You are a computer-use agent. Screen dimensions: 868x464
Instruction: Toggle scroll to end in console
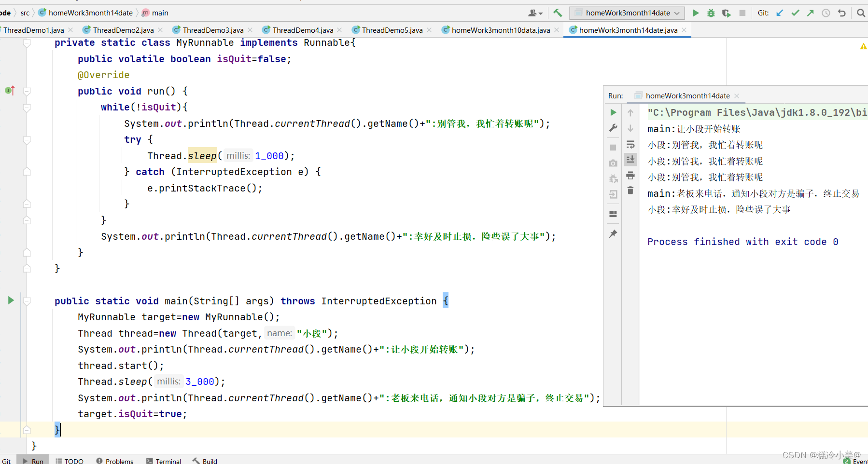click(x=630, y=159)
